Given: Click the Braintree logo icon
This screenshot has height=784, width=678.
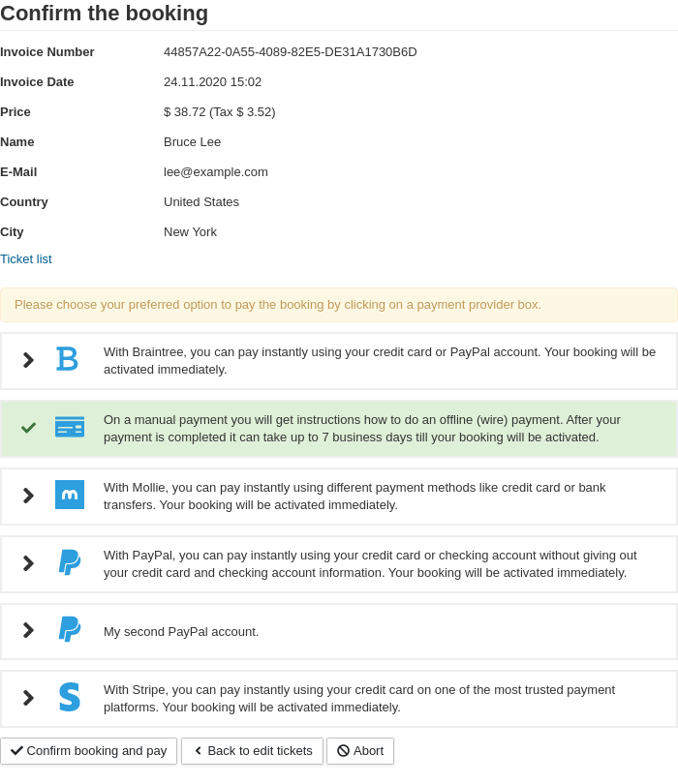Looking at the screenshot, I should pos(67,360).
